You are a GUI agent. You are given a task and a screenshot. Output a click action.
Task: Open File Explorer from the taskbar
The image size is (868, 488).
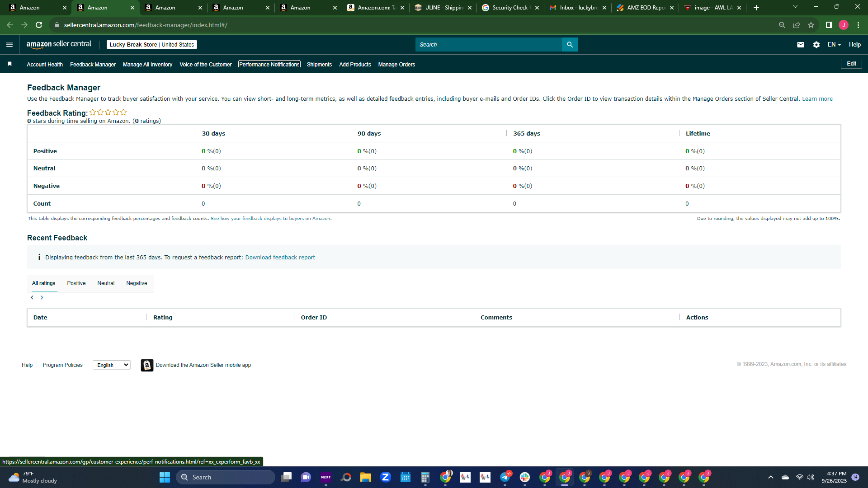[366, 477]
